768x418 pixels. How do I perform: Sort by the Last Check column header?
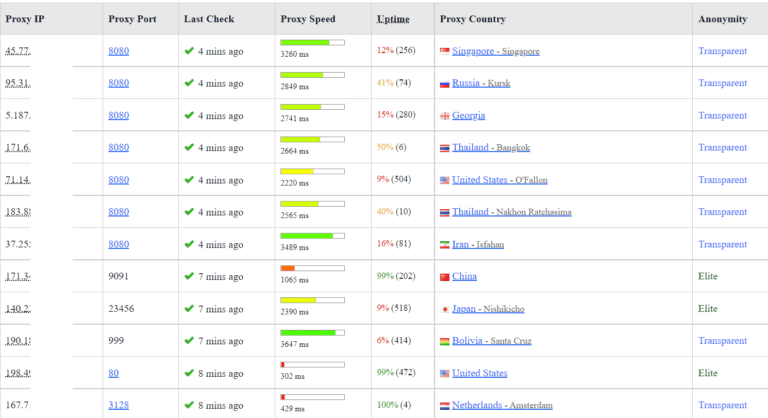point(209,19)
